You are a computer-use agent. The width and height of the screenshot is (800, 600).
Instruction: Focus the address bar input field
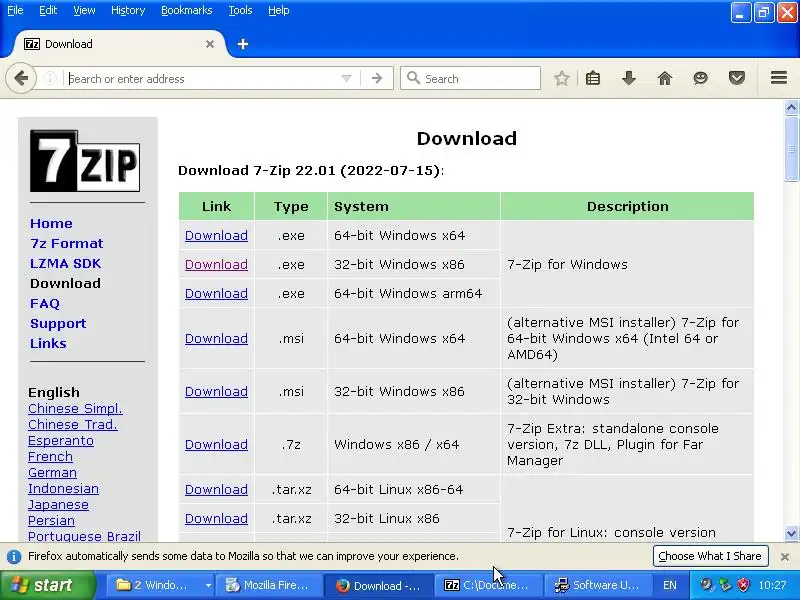[x=202, y=79]
